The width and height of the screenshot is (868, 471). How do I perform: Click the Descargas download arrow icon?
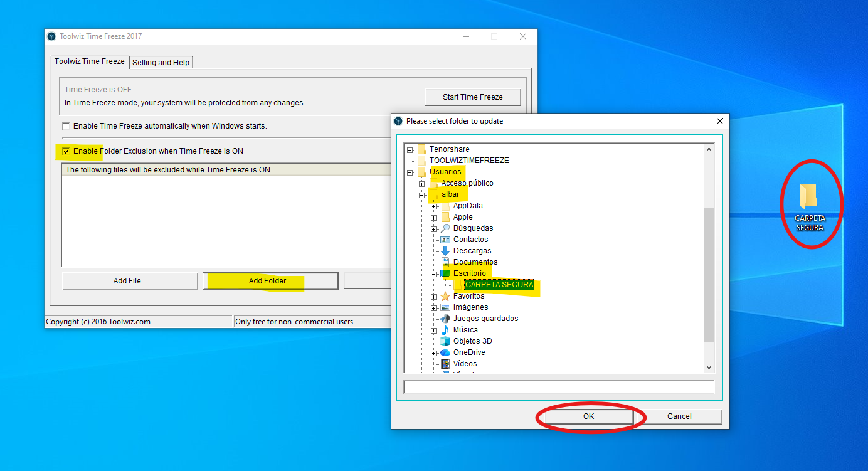[445, 251]
